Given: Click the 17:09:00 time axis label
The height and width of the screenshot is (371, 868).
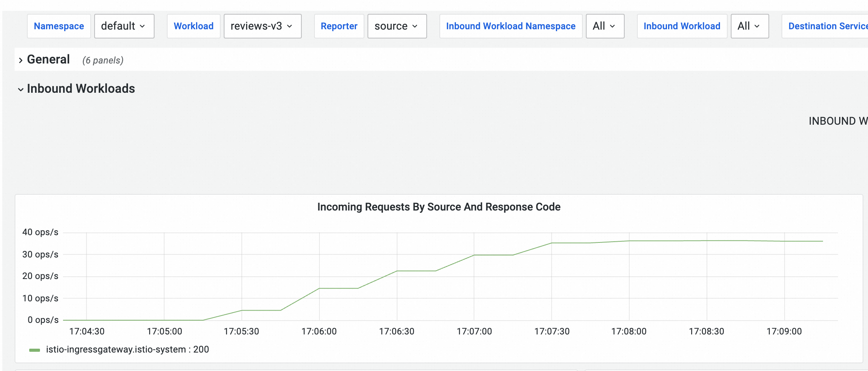Looking at the screenshot, I should [x=784, y=331].
